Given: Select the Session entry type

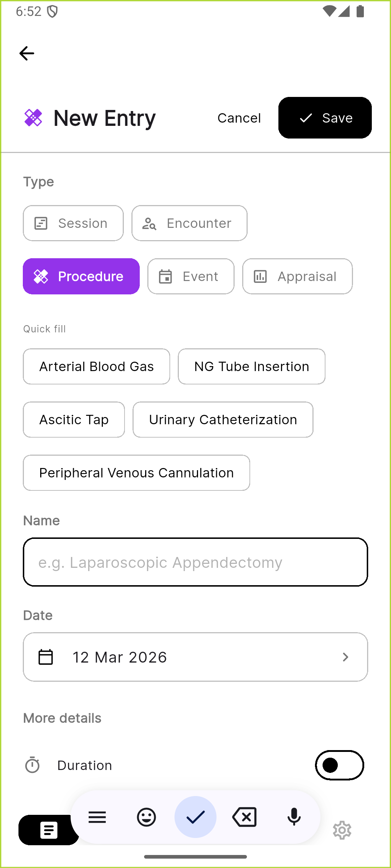Looking at the screenshot, I should pyautogui.click(x=73, y=223).
